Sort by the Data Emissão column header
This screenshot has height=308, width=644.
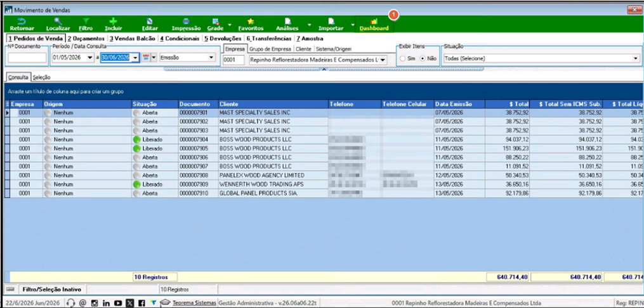click(459, 104)
